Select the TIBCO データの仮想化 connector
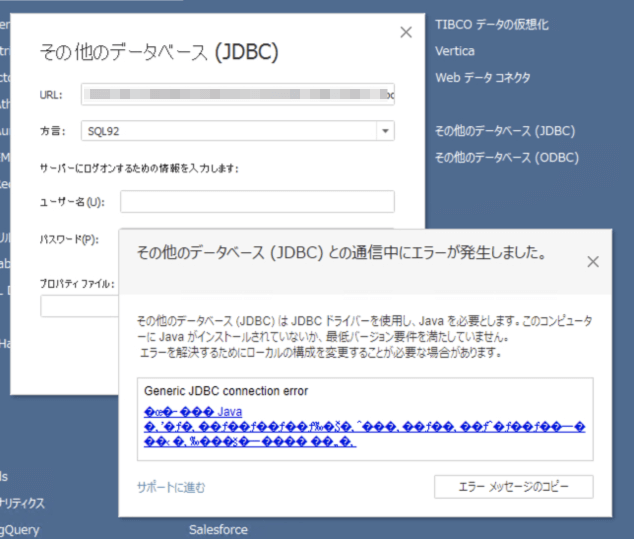The image size is (634, 539). pos(492,25)
